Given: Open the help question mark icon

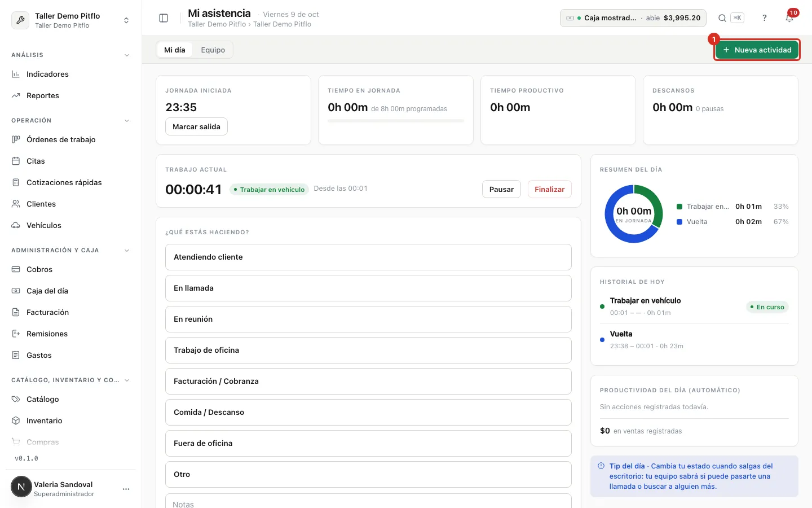Looking at the screenshot, I should (765, 18).
